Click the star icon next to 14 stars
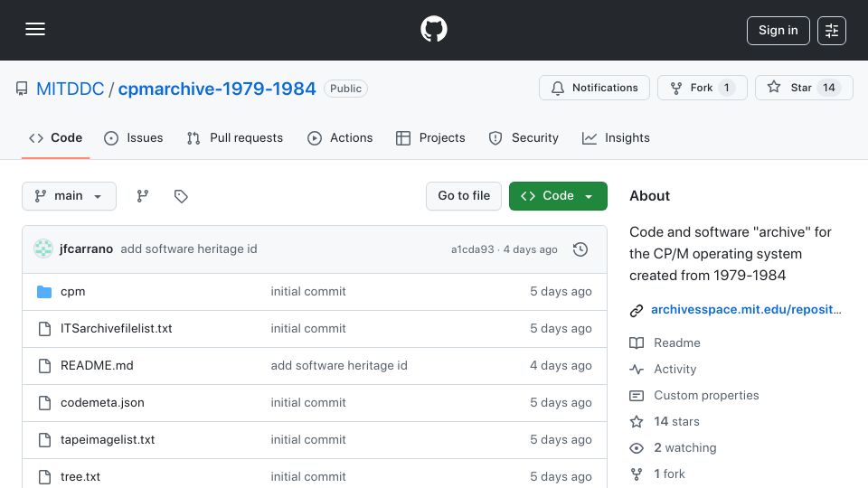Viewport: 868px width, 488px height. pos(637,422)
